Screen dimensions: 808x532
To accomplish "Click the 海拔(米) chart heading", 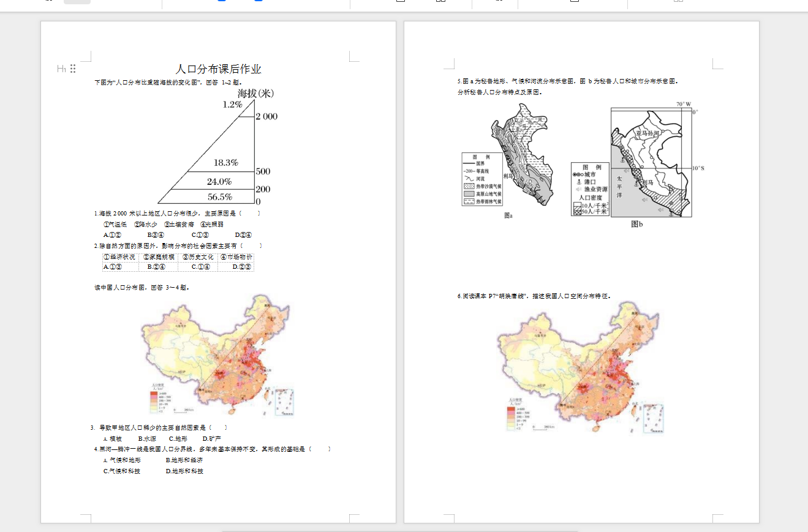I will pyautogui.click(x=255, y=94).
